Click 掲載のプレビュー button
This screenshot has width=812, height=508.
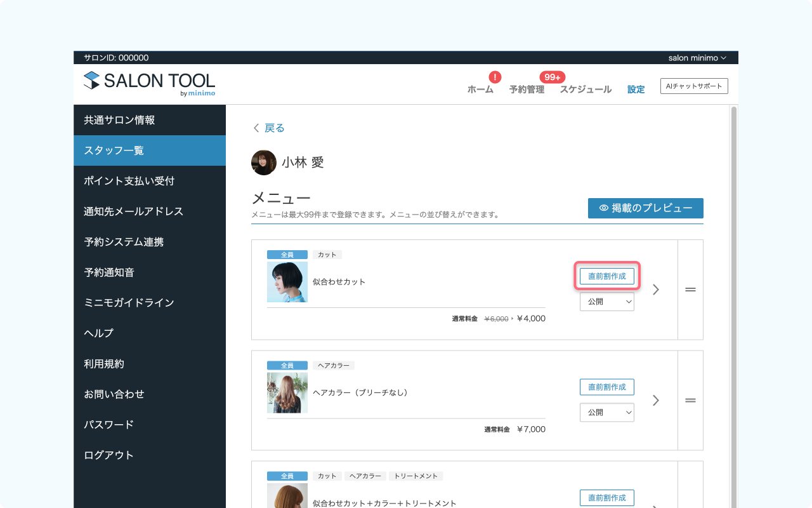645,208
